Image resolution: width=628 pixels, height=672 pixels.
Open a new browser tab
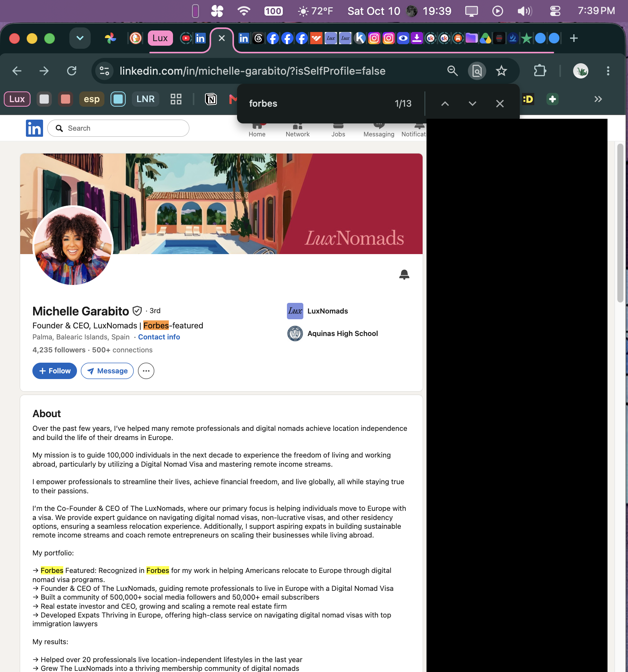(574, 38)
